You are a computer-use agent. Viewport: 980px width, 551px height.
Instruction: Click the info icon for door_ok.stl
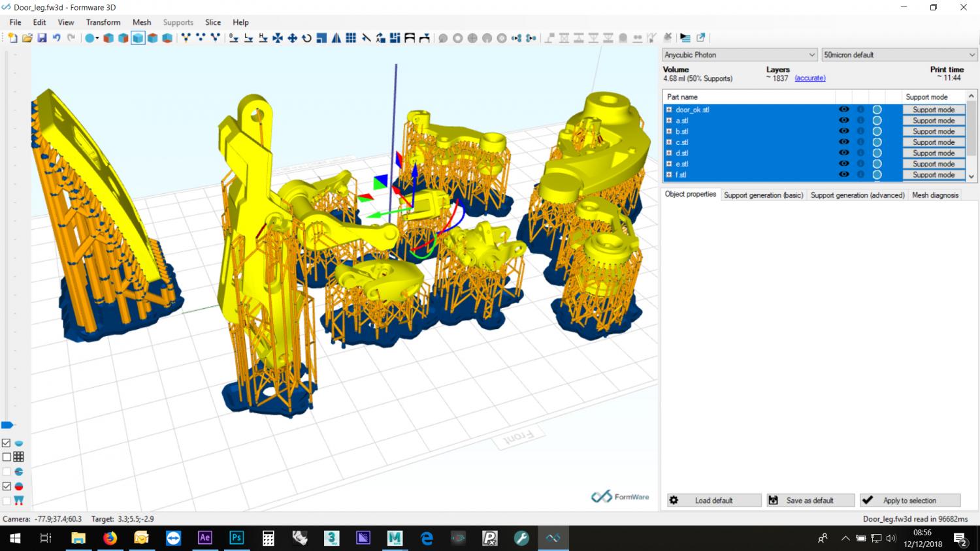point(860,110)
